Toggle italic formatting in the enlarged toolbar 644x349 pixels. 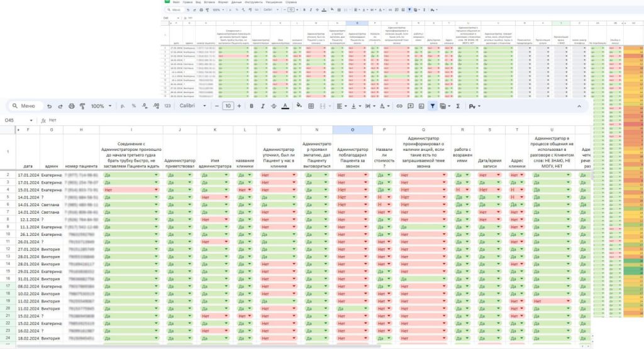pos(262,106)
